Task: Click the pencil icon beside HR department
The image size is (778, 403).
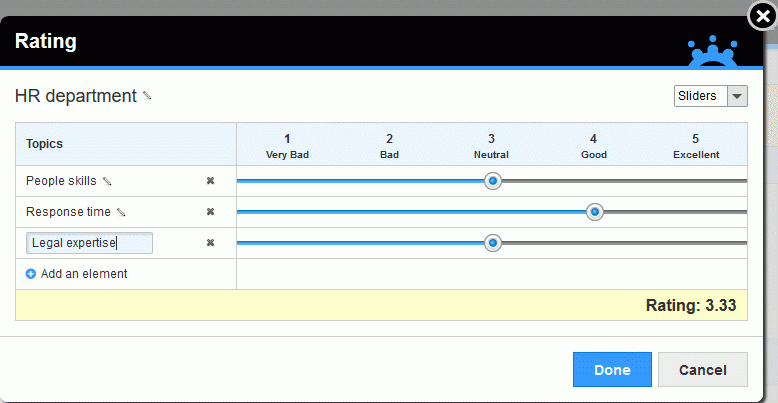Action: tap(147, 96)
